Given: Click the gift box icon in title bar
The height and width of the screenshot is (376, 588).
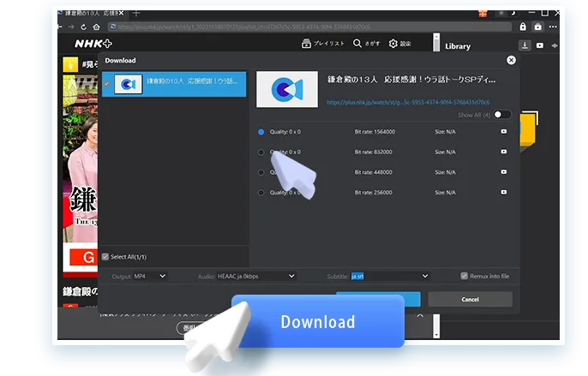Looking at the screenshot, I should [x=483, y=14].
